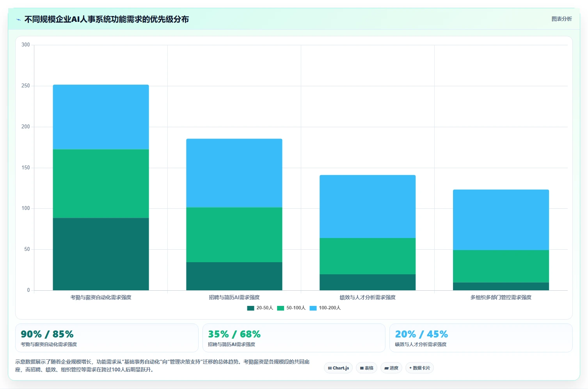Select the 表格 tag pill
The image size is (588, 389).
pyautogui.click(x=366, y=368)
